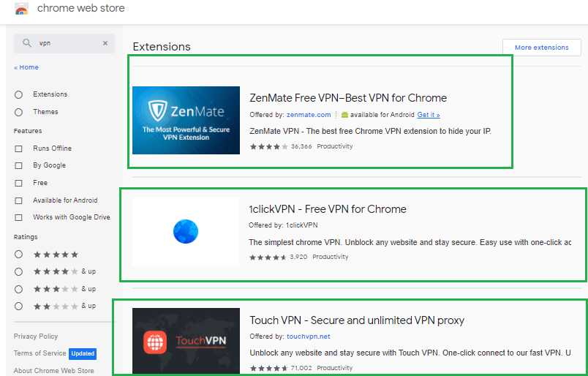Viewport: 588px width, 376px height.
Task: Open ZenMate Free VPN extension title
Action: pyautogui.click(x=348, y=98)
